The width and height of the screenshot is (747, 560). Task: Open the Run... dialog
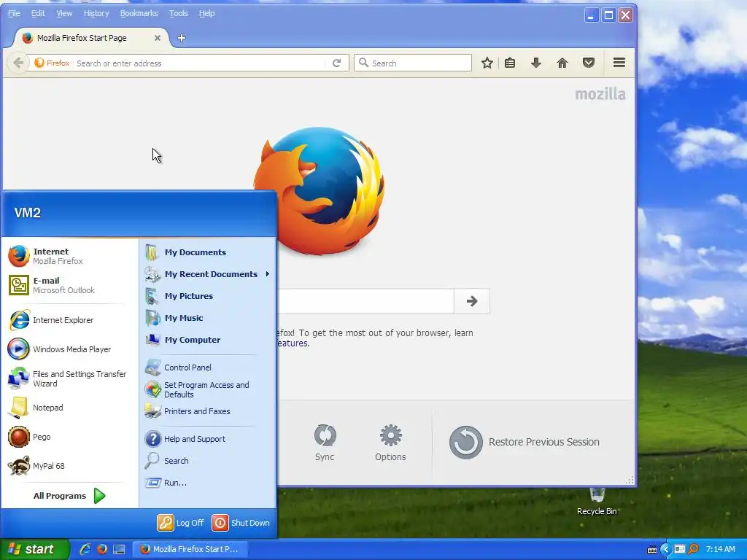click(x=208, y=483)
